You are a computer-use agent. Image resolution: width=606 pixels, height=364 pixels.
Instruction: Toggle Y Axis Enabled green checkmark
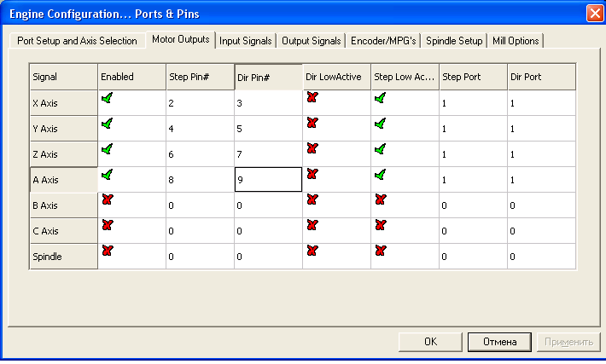[x=108, y=124]
